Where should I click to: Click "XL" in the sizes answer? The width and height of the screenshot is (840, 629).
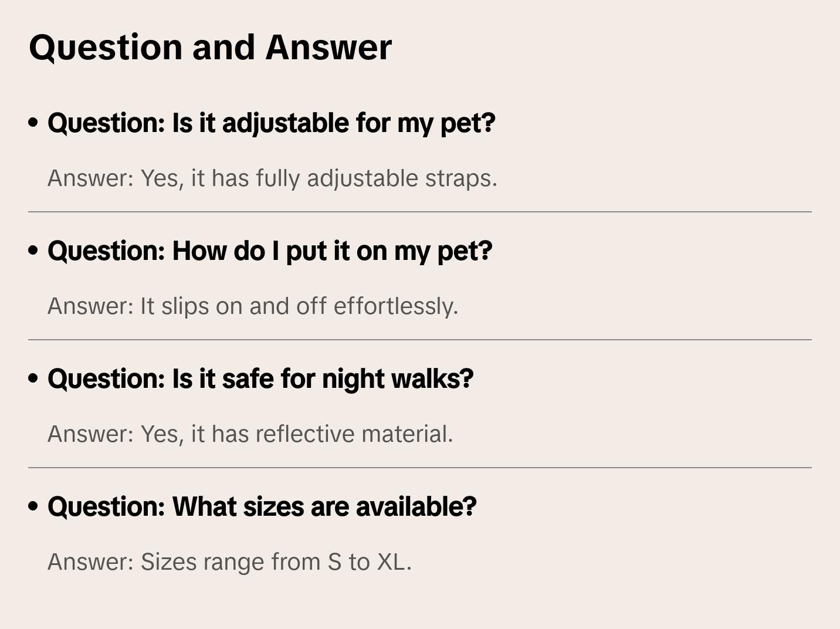click(x=391, y=562)
